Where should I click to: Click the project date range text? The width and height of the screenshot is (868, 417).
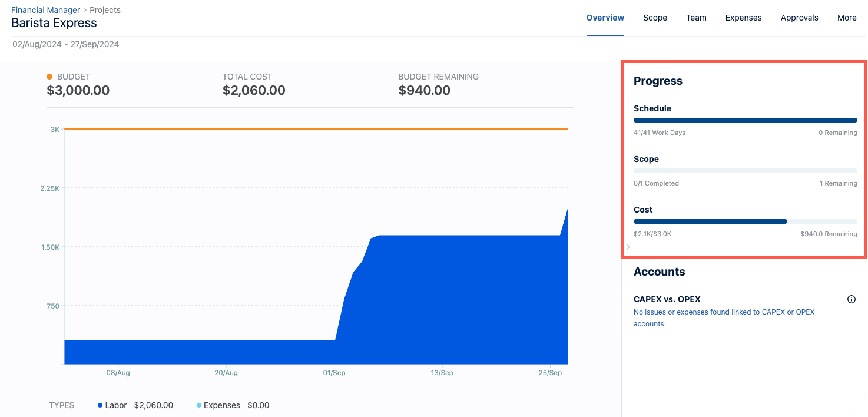coord(65,44)
